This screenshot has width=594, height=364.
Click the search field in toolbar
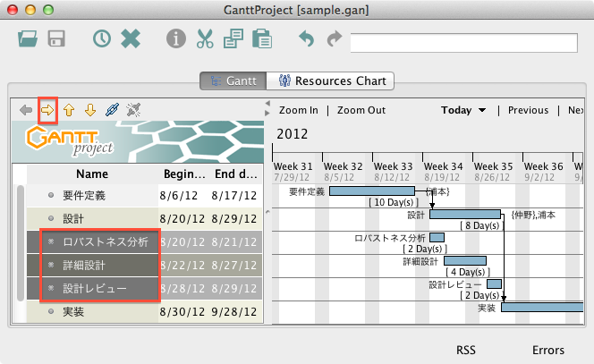pos(465,41)
